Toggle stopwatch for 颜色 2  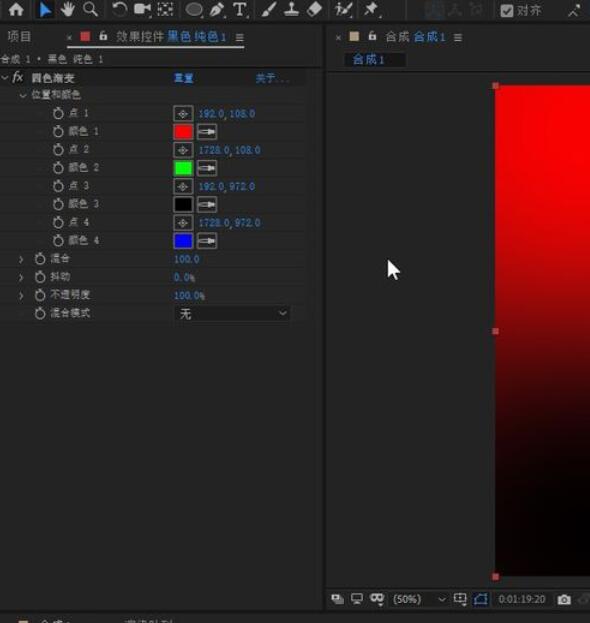pos(58,168)
